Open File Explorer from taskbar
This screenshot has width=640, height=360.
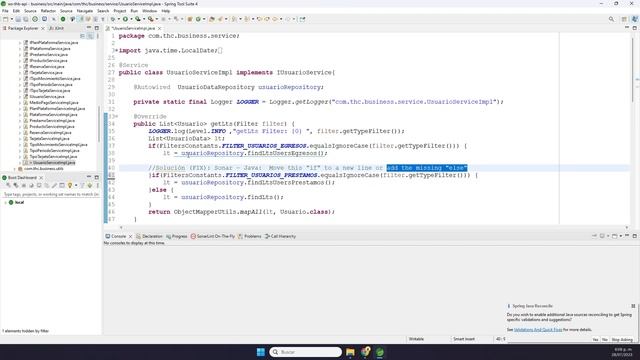[x=350, y=352]
